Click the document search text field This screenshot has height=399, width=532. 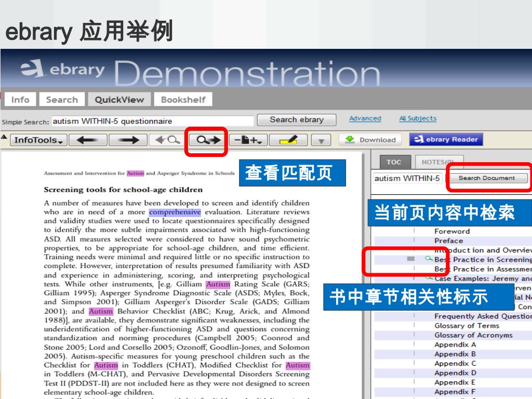coord(407,178)
